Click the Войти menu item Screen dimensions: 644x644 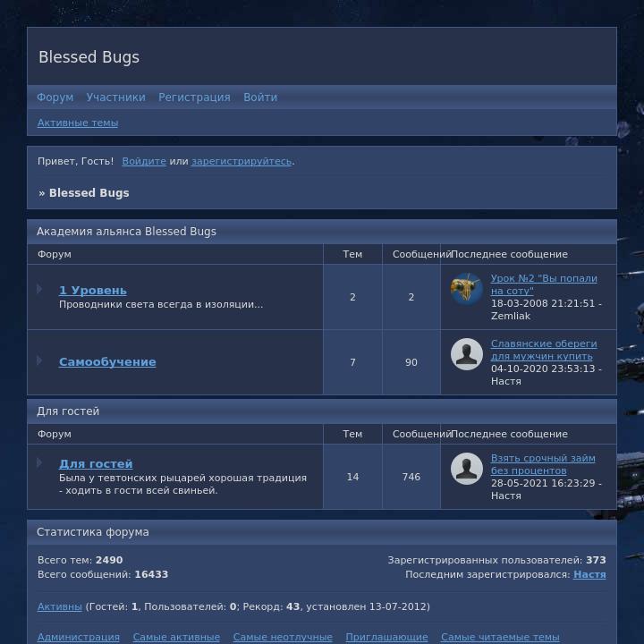pos(260,97)
